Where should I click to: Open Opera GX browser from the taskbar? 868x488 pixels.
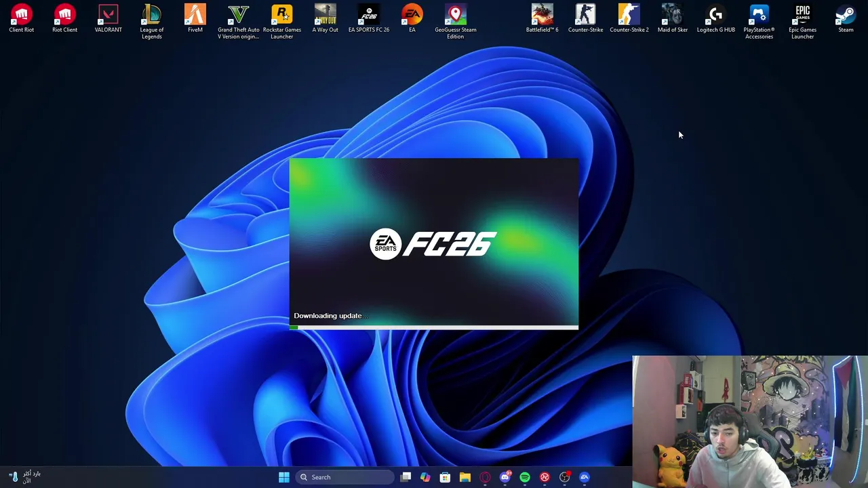tap(485, 477)
